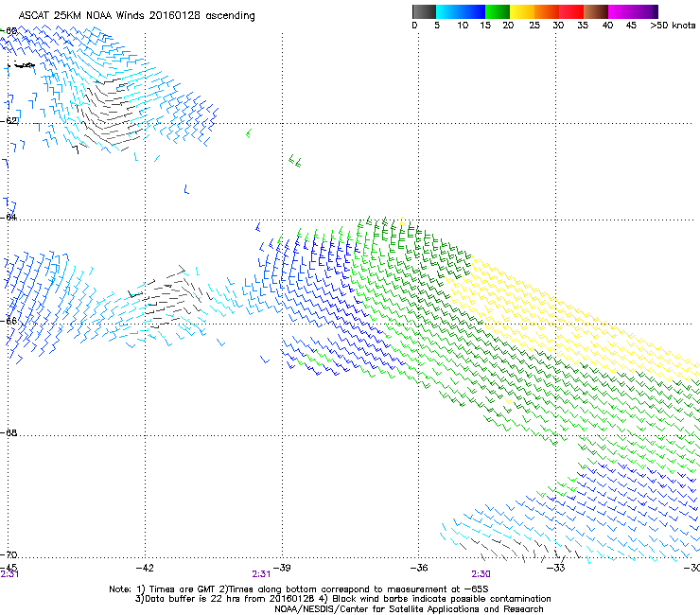Click the '>50 knots' legend label
700x615 pixels.
tap(673, 26)
